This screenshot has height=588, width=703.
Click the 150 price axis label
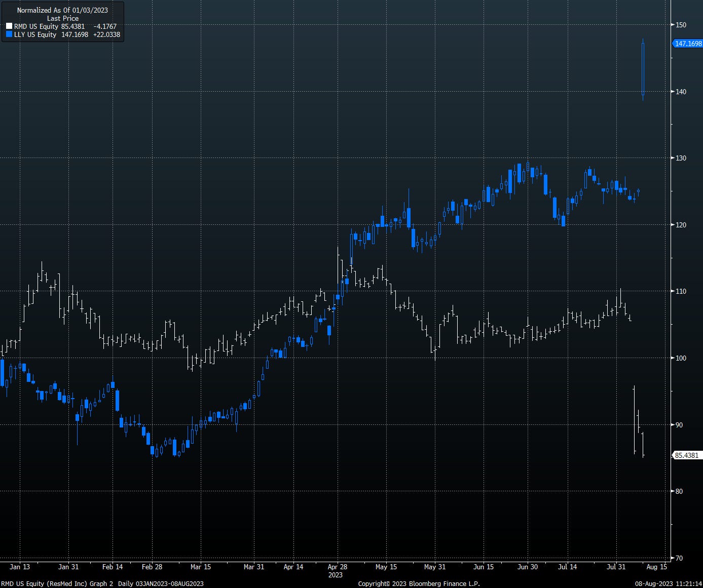pyautogui.click(x=680, y=25)
